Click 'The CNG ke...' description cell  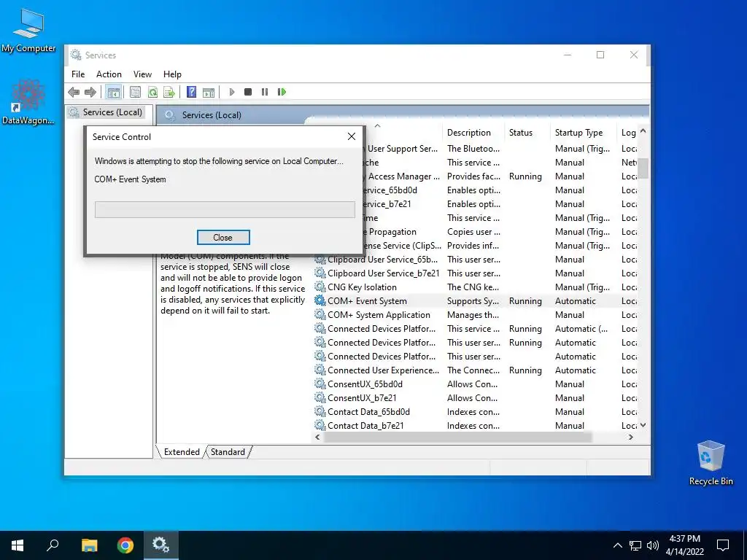(473, 287)
